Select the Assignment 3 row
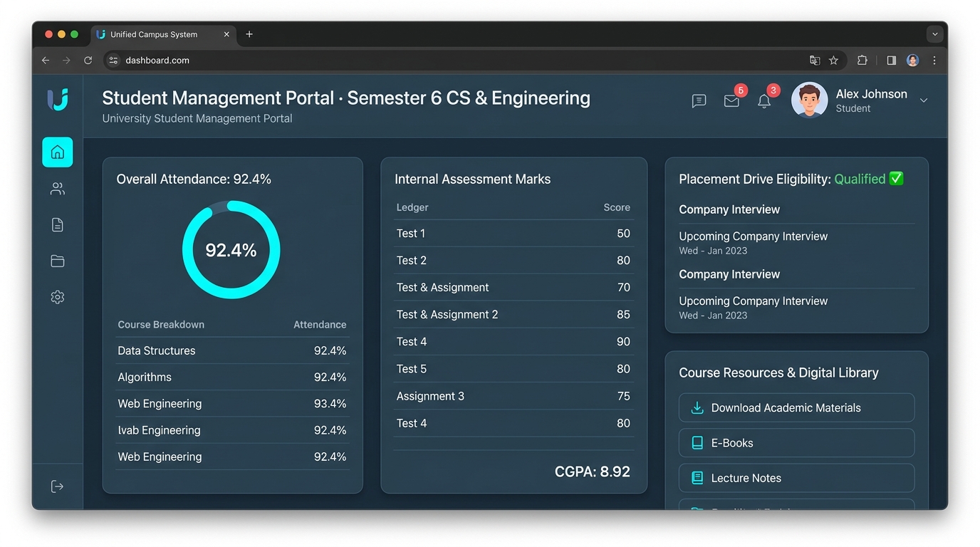This screenshot has width=980, height=547. coord(514,396)
